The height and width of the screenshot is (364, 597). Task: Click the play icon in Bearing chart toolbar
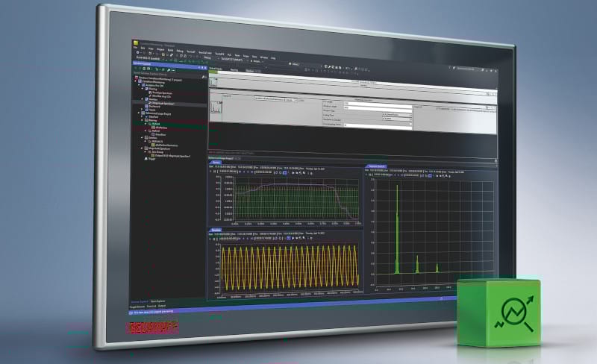(x=210, y=171)
